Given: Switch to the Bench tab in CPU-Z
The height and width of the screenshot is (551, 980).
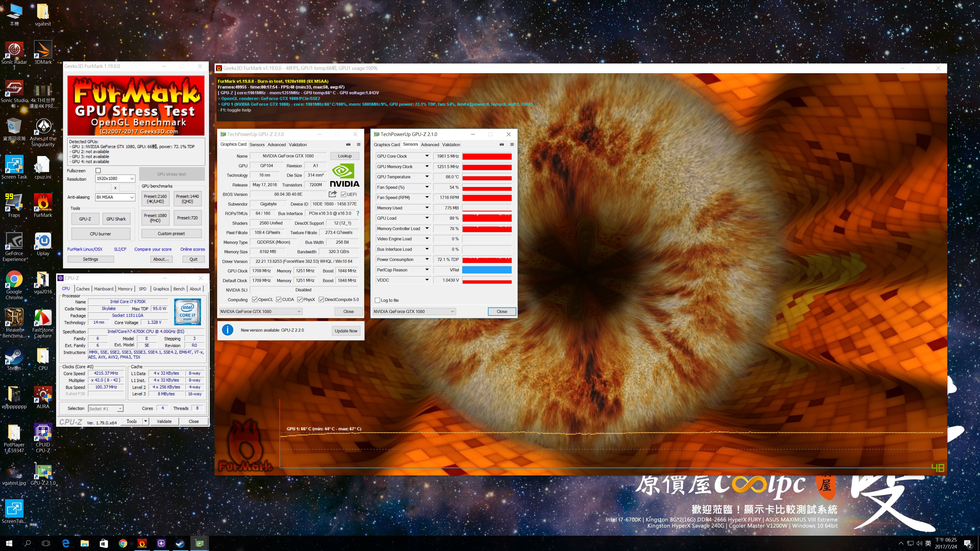Looking at the screenshot, I should [179, 289].
